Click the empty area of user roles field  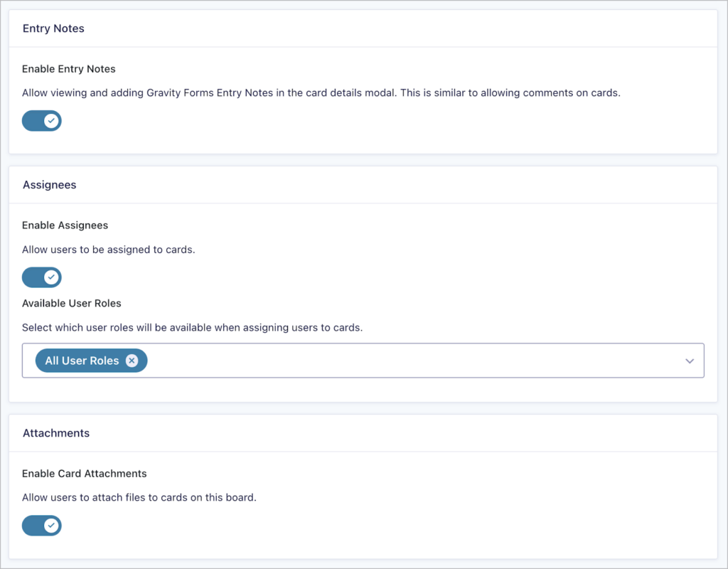(x=412, y=361)
